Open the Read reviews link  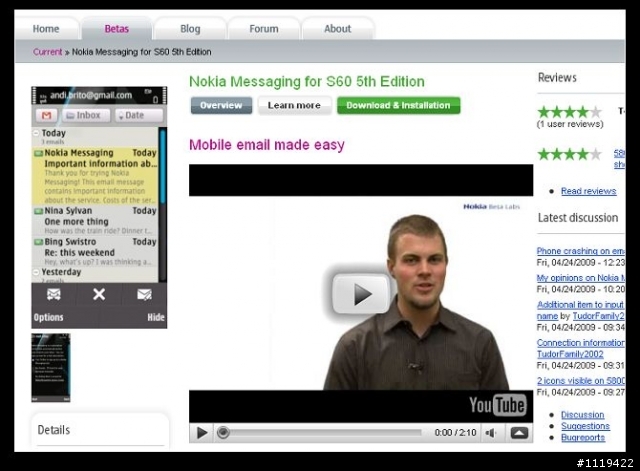point(589,191)
